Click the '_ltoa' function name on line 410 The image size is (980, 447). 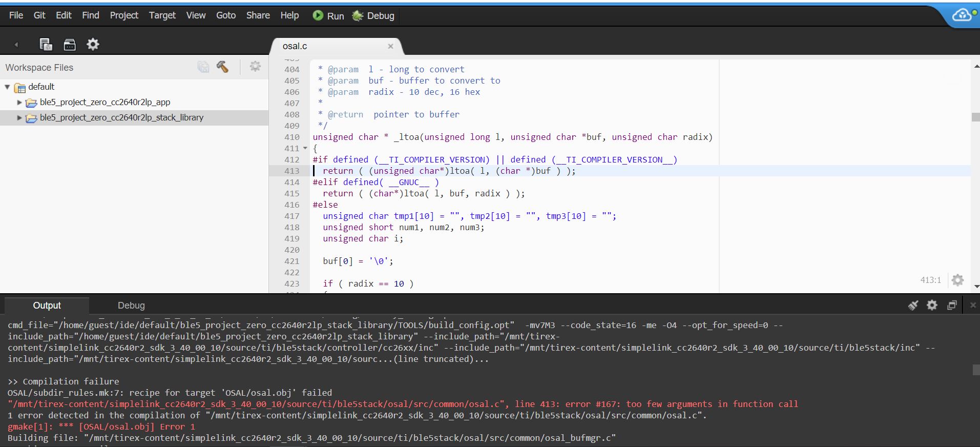[x=406, y=137]
